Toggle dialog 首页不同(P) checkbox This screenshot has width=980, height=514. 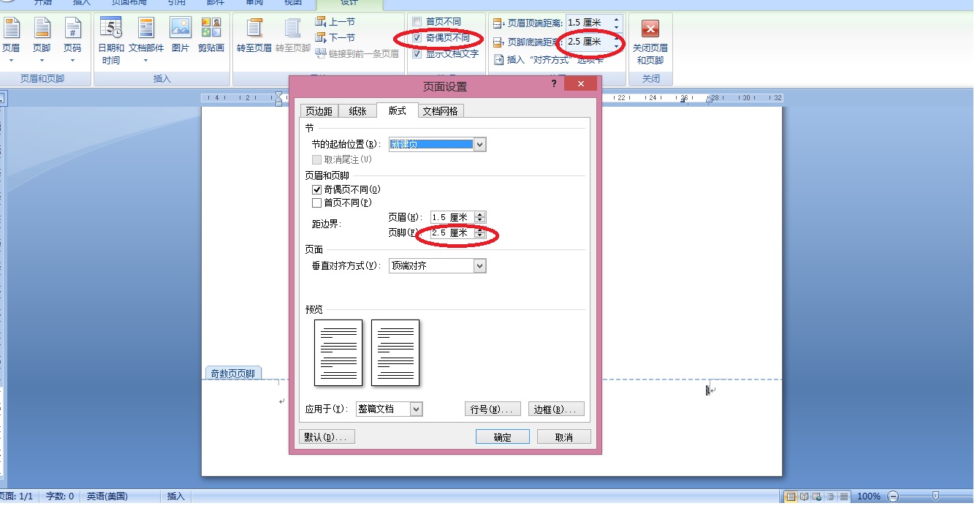(x=316, y=203)
